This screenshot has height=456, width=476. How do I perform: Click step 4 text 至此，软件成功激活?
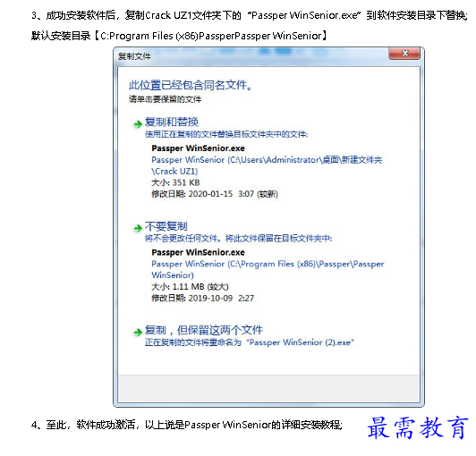click(x=186, y=425)
